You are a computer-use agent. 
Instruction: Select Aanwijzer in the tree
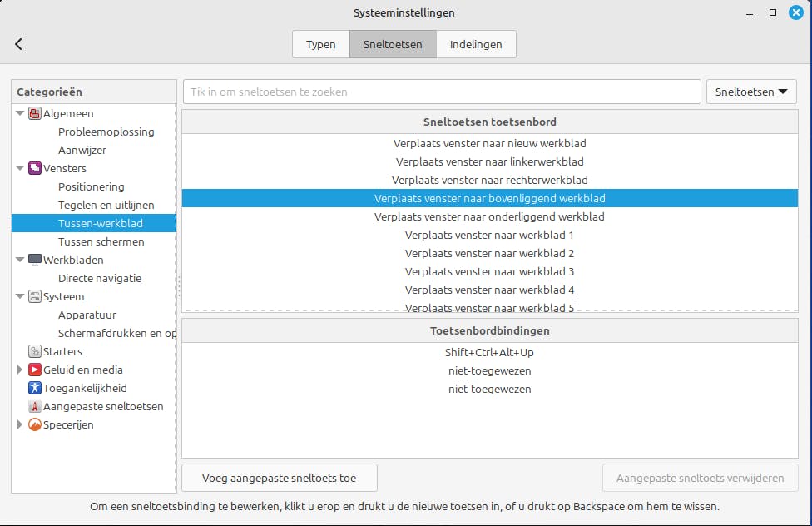82,150
